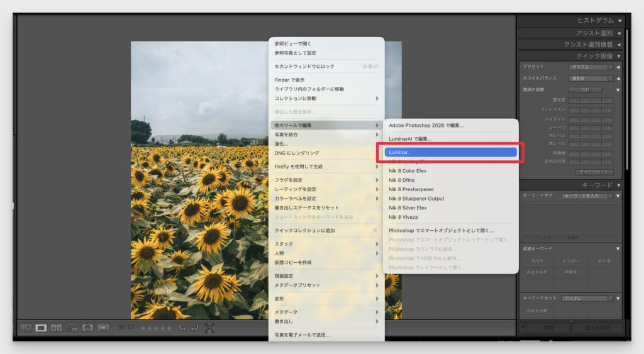Expand the ヒストグラム panel
The width and height of the screenshot is (644, 354).
[619, 20]
